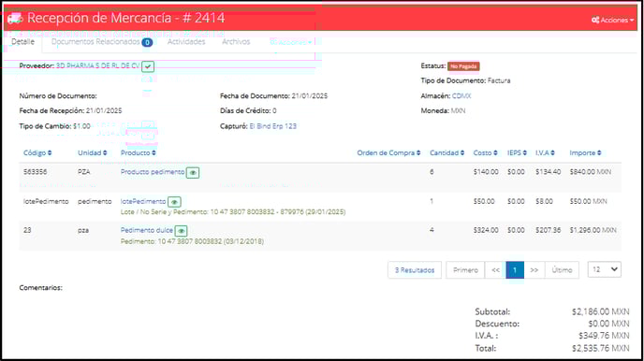644x361 pixels.
Task: Open the CDMX almacén link
Action: (461, 96)
